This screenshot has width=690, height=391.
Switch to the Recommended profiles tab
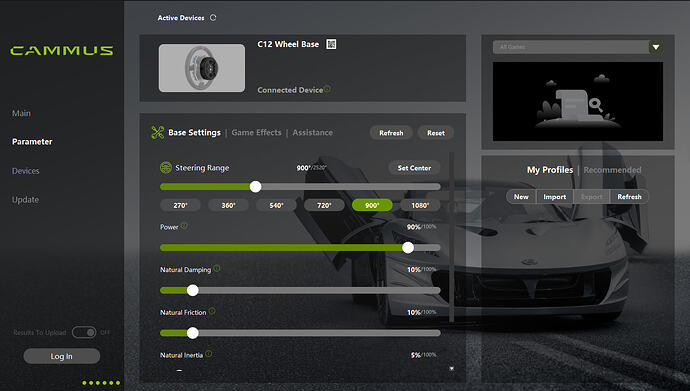(x=613, y=170)
